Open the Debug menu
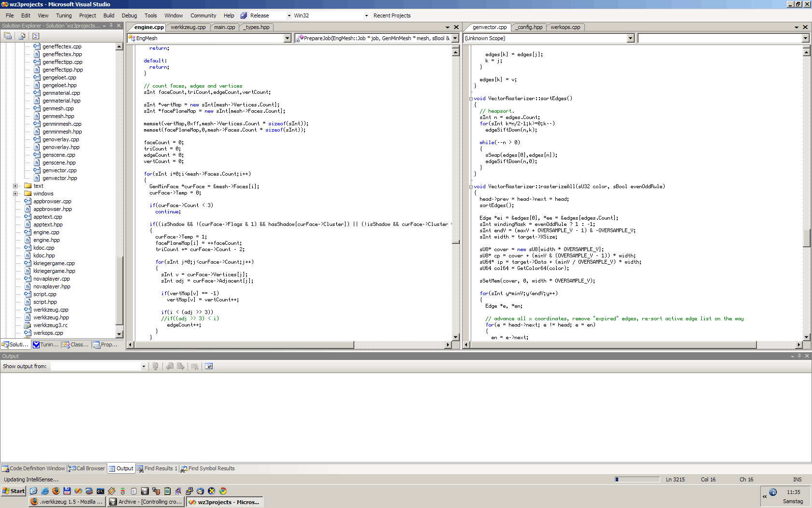Image resolution: width=812 pixels, height=508 pixels. click(129, 15)
